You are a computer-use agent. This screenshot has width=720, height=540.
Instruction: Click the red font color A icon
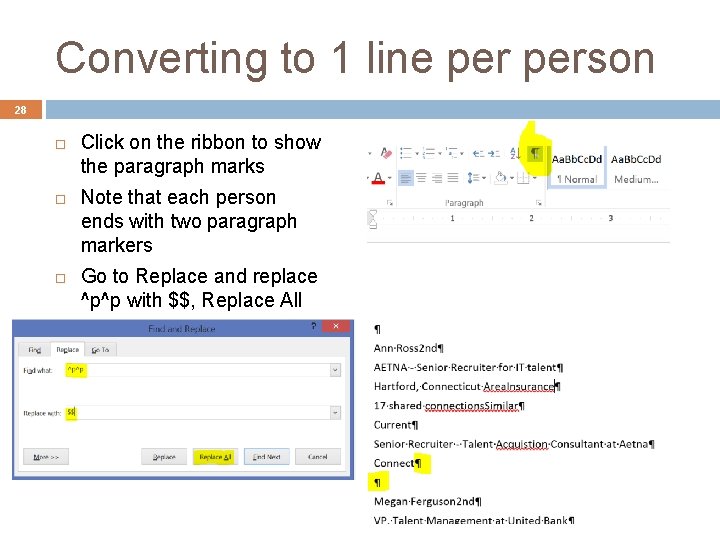378,178
